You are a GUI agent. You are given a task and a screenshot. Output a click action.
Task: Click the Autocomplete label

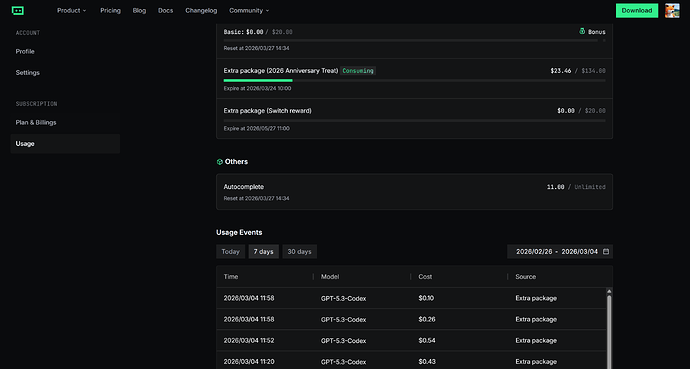244,187
